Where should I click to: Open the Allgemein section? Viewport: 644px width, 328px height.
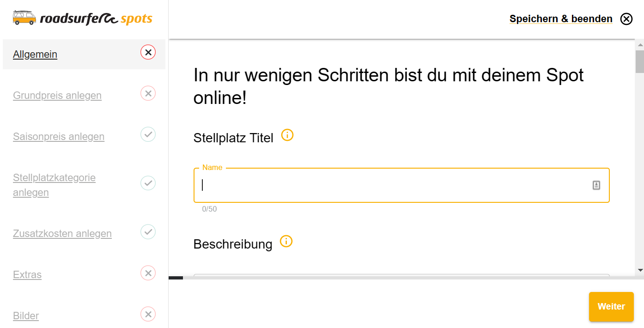pos(35,54)
